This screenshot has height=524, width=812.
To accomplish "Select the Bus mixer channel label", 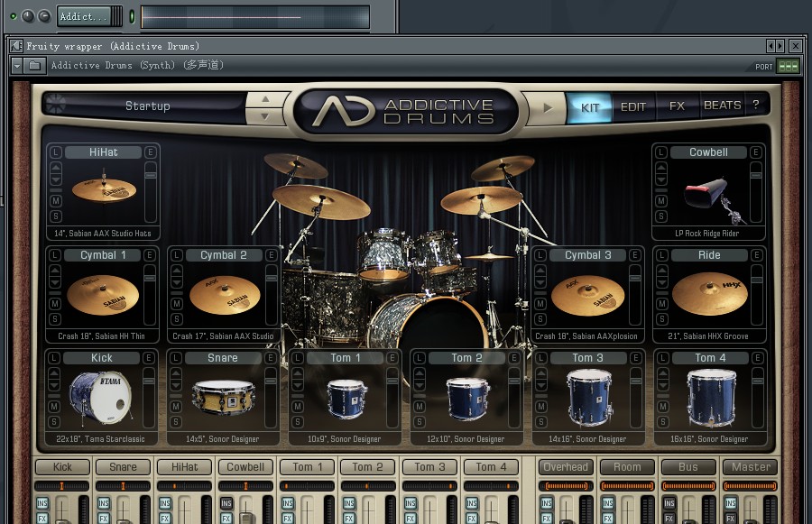I will click(688, 467).
